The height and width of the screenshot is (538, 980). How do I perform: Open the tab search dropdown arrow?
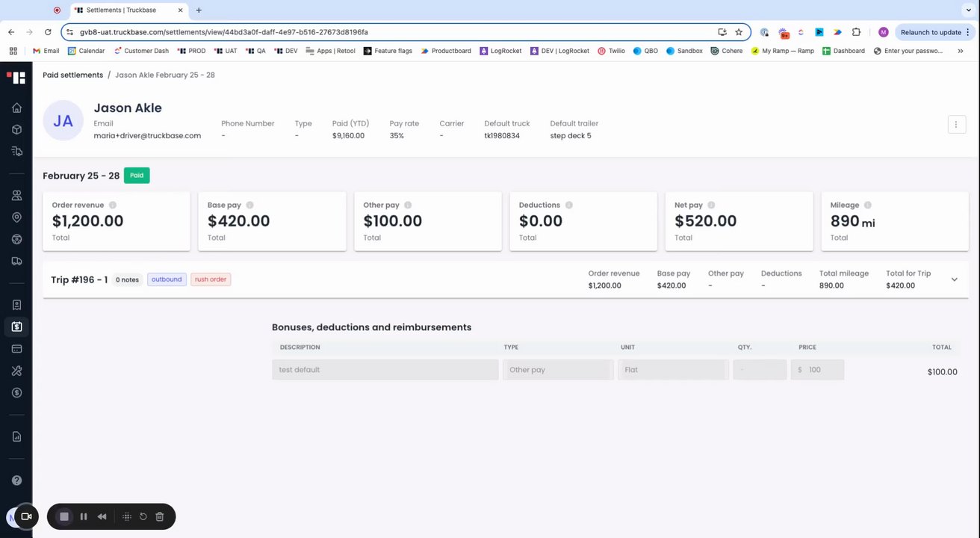pos(968,10)
